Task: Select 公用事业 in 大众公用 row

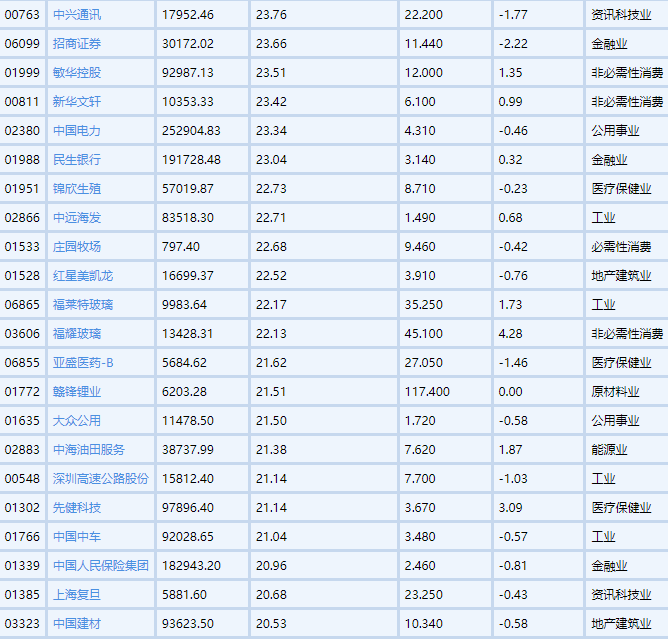Action: pyautogui.click(x=616, y=420)
